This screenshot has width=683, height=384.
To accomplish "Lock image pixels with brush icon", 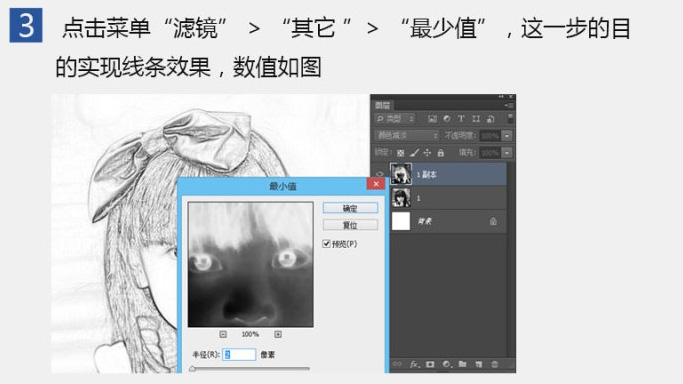I will [414, 152].
